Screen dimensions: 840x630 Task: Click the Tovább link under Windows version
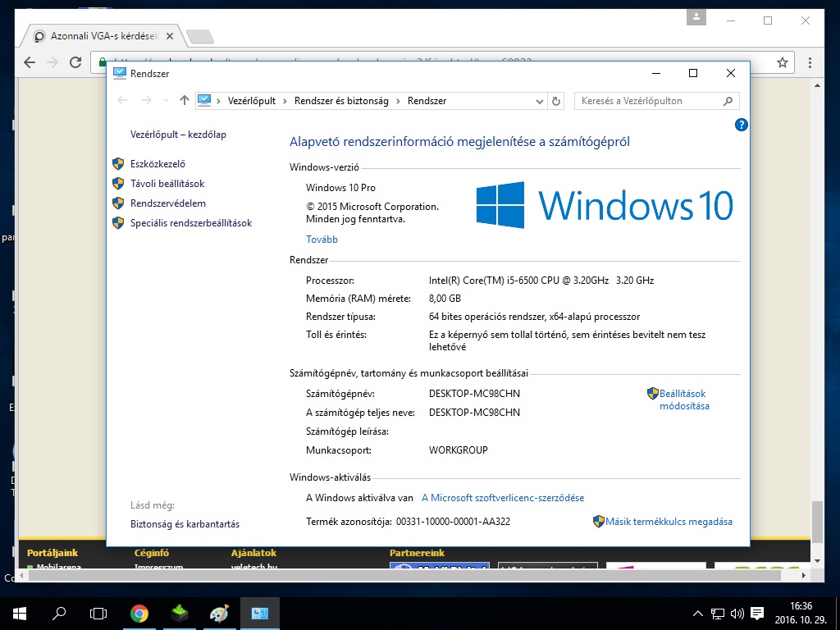point(322,240)
